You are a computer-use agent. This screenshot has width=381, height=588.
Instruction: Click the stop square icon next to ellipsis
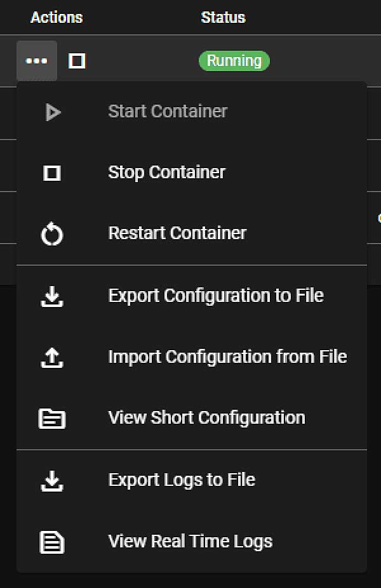[x=77, y=60]
